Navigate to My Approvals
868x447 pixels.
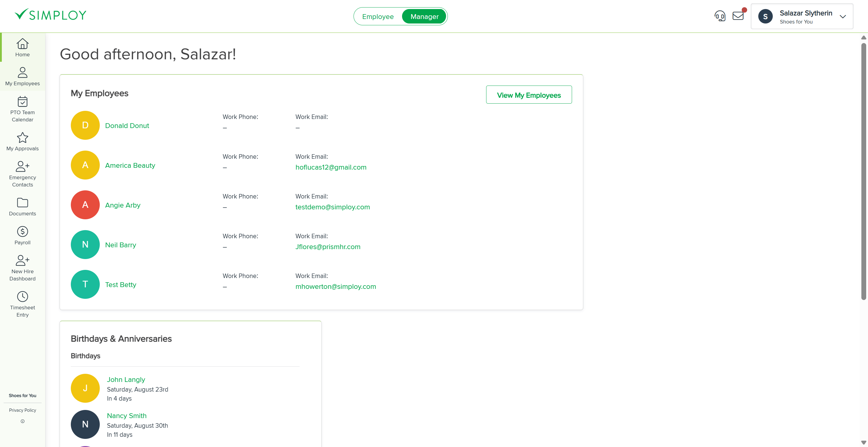[22, 142]
